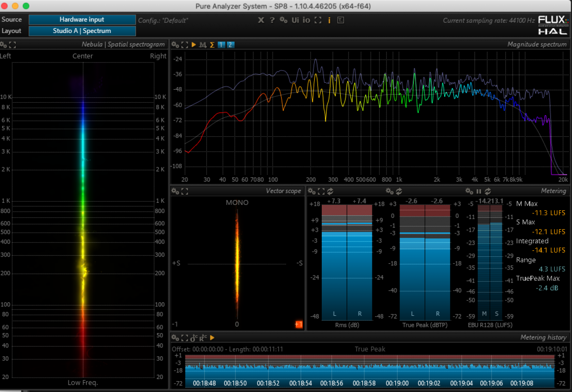Open Magnitude spectrum settings gears
Viewport: 572px width, 392px height.
175,45
